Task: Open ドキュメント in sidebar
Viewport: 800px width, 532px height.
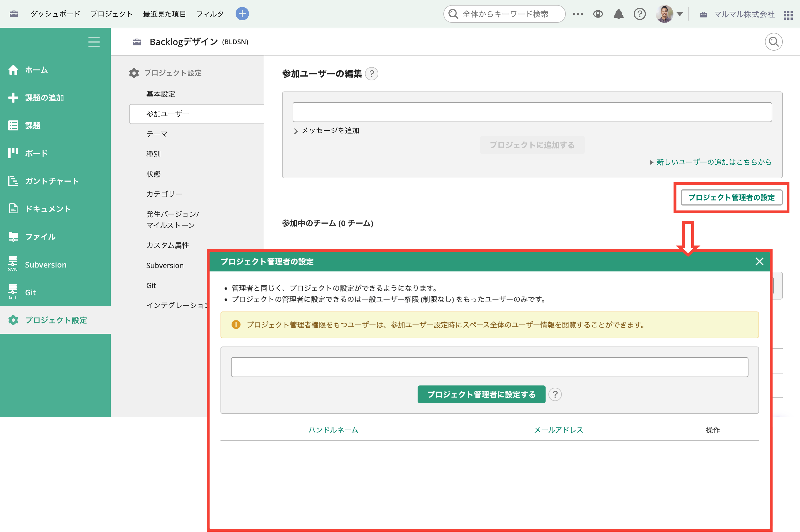Action: click(55, 209)
